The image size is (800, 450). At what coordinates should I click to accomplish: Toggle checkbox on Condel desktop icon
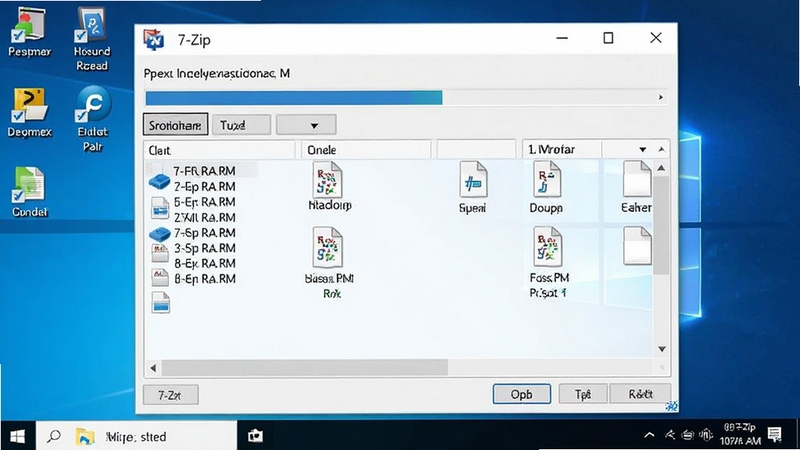(18, 196)
